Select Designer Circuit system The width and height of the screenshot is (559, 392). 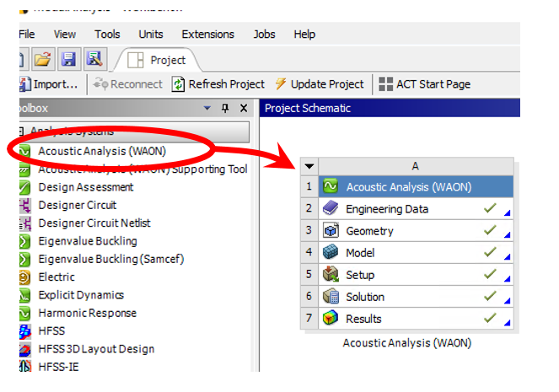point(78,205)
